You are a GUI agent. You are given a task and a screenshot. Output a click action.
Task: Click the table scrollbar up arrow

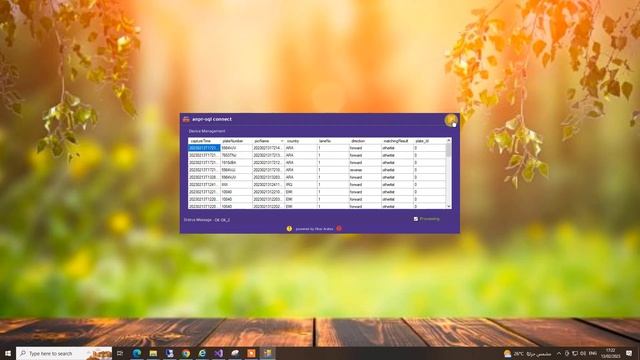point(449,140)
